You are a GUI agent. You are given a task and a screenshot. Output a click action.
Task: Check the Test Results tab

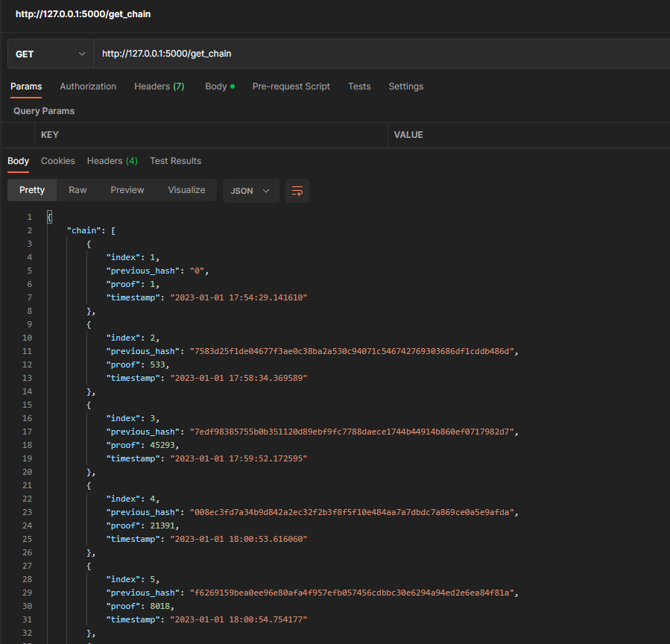(x=175, y=160)
